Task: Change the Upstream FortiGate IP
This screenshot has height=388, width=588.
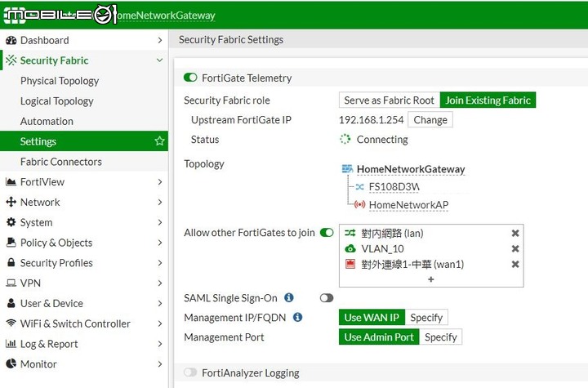Action: click(x=430, y=120)
